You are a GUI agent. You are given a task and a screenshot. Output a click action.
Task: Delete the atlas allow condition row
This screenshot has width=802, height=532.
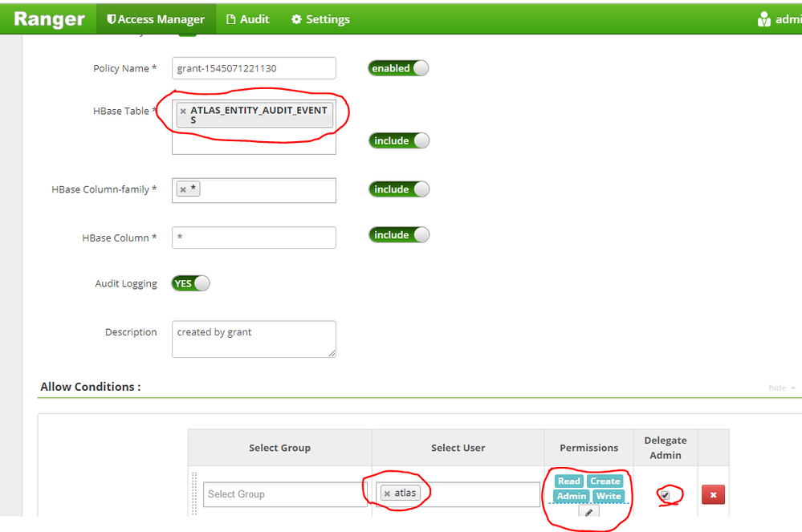coord(713,495)
